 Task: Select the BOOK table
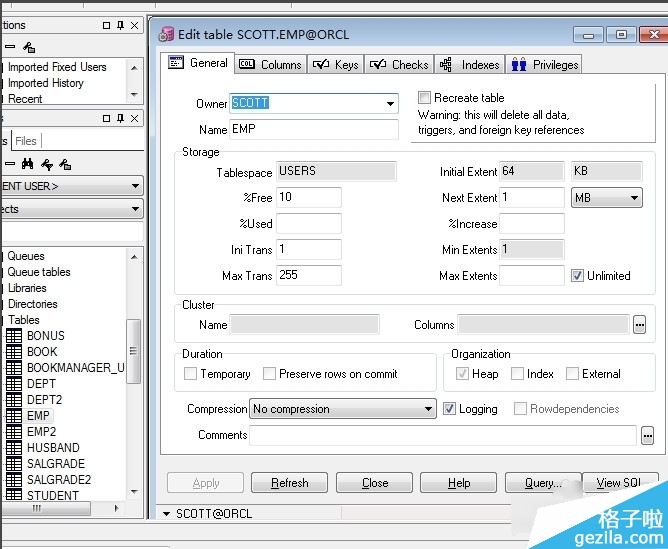pyautogui.click(x=42, y=352)
